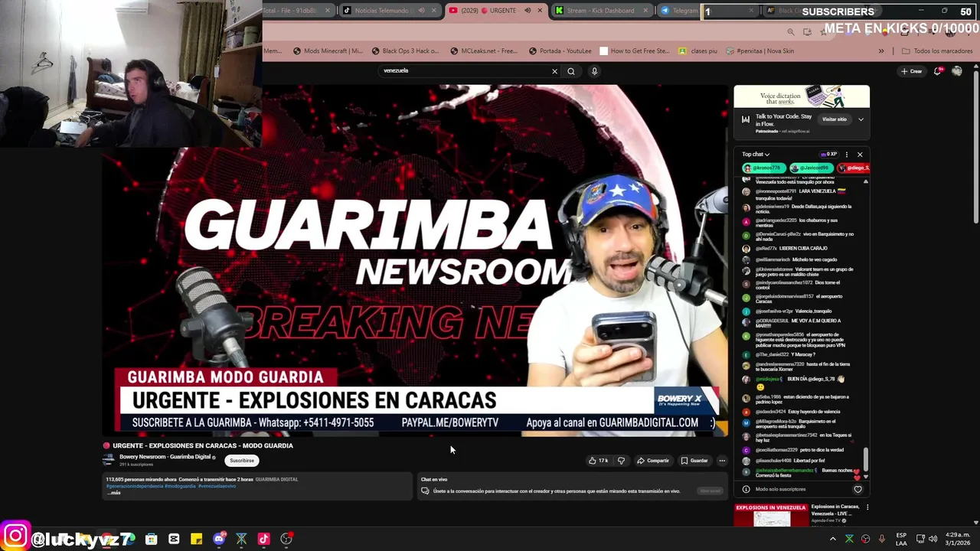The height and width of the screenshot is (551, 980).
Task: Switch to the Telegram tab
Action: (678, 11)
